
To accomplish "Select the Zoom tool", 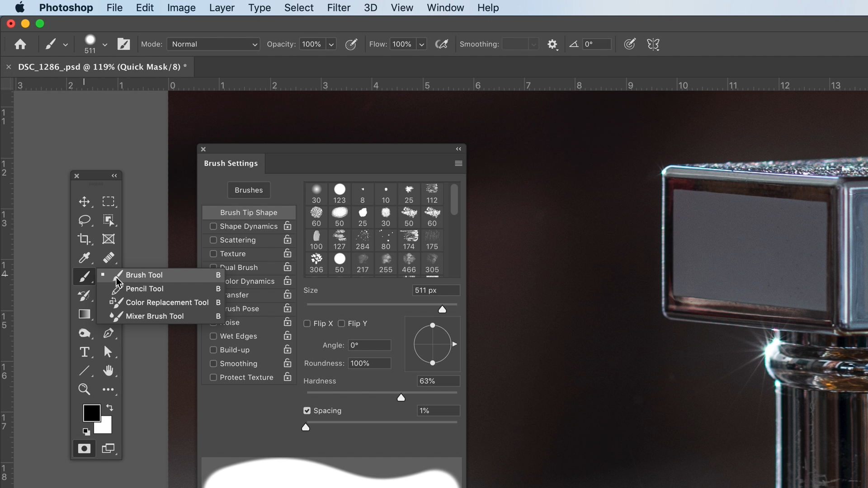I will point(84,389).
